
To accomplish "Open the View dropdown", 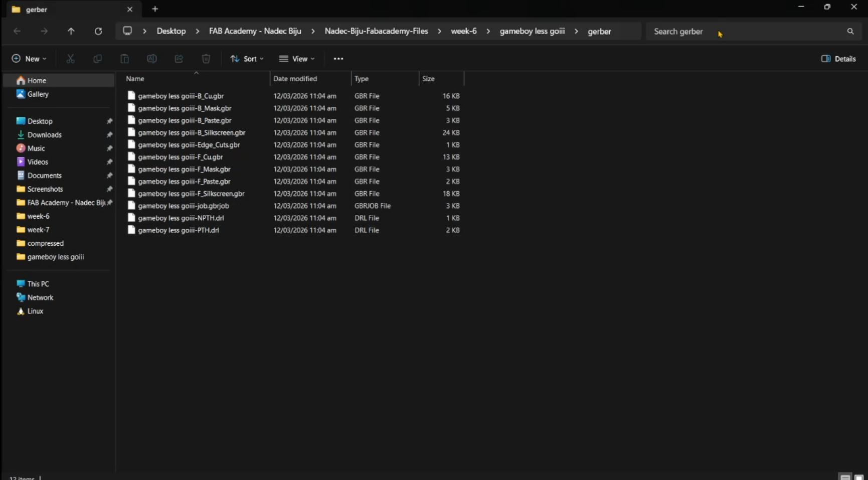I will 297,58.
